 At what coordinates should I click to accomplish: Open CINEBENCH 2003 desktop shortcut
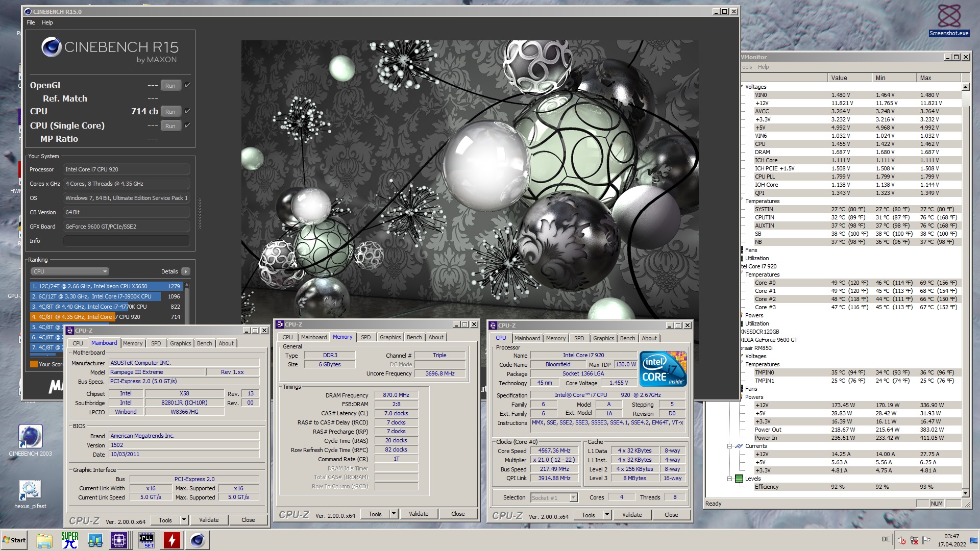pos(30,440)
